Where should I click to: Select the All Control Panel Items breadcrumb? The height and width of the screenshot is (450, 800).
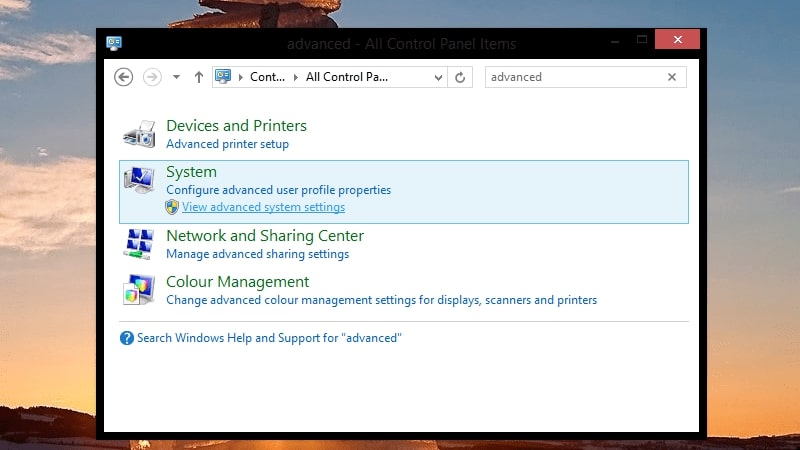[346, 77]
